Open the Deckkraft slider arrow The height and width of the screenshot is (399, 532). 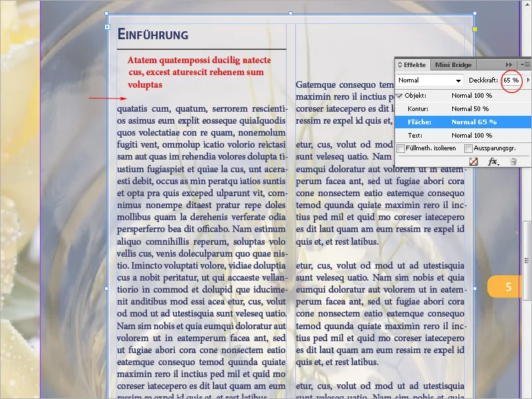coord(528,80)
